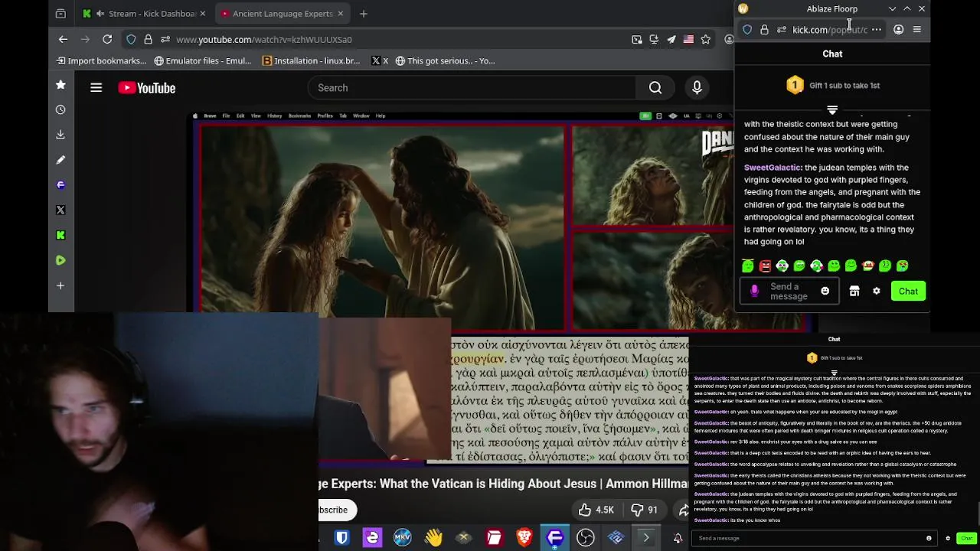Click the US flag extension icon
The height and width of the screenshot is (551, 980).
tap(688, 39)
